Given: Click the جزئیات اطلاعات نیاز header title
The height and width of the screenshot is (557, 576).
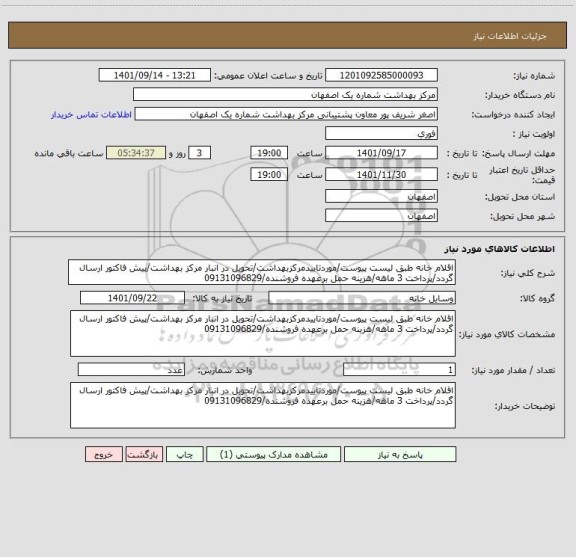Looking at the screenshot, I should (510, 36).
